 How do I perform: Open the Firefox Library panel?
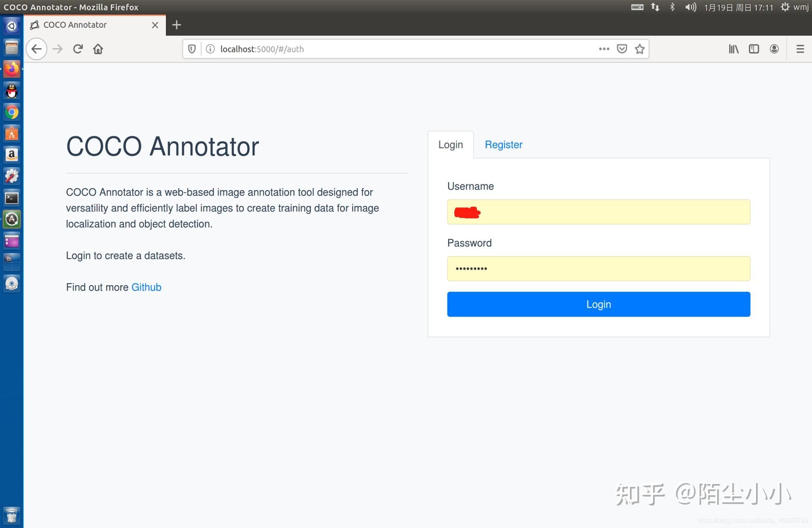click(x=733, y=49)
